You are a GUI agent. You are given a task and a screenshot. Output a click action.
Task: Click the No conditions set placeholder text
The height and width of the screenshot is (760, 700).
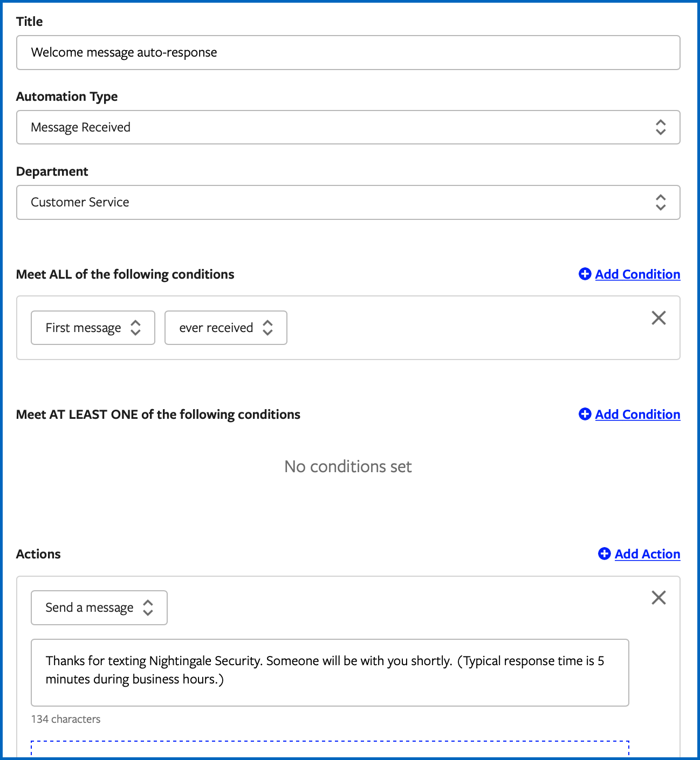pyautogui.click(x=348, y=466)
